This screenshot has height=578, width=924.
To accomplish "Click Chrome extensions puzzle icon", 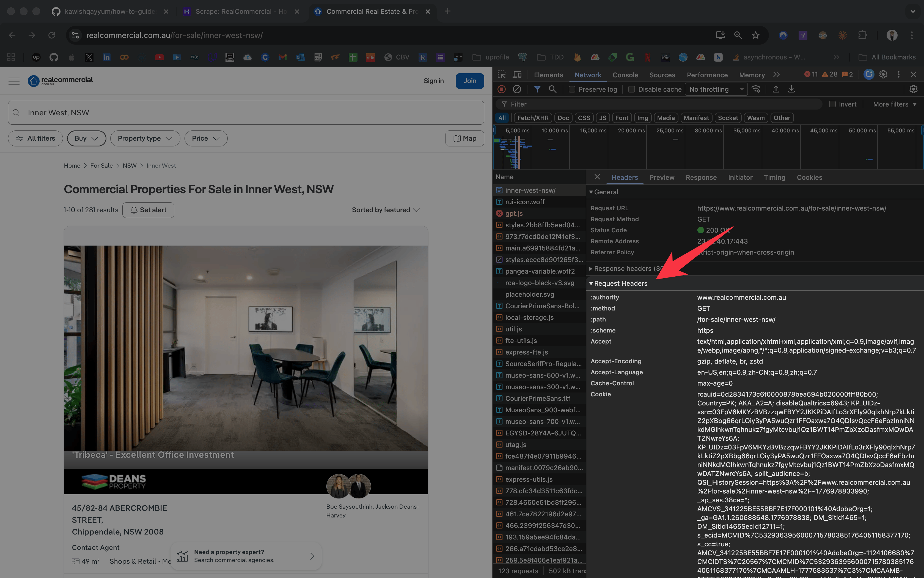I will pyautogui.click(x=862, y=35).
